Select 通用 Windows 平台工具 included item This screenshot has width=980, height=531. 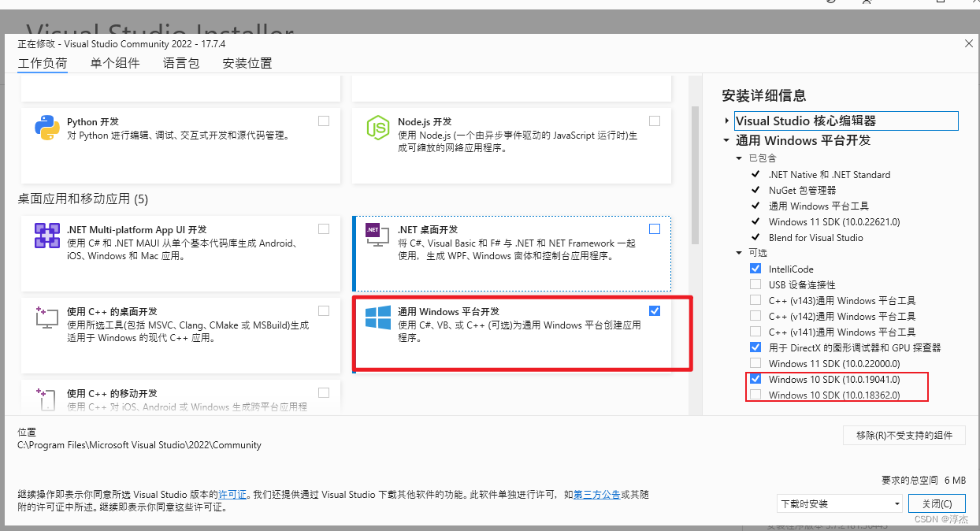click(x=819, y=206)
